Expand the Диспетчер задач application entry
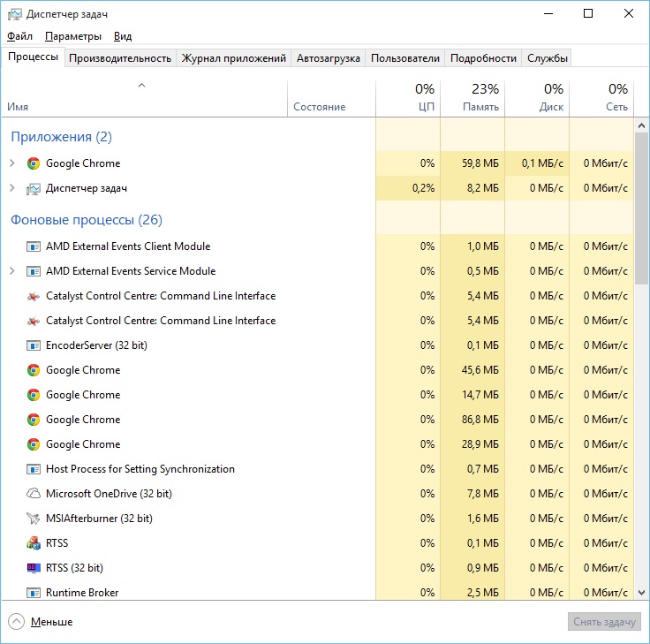Image resolution: width=650 pixels, height=644 pixels. [11, 188]
